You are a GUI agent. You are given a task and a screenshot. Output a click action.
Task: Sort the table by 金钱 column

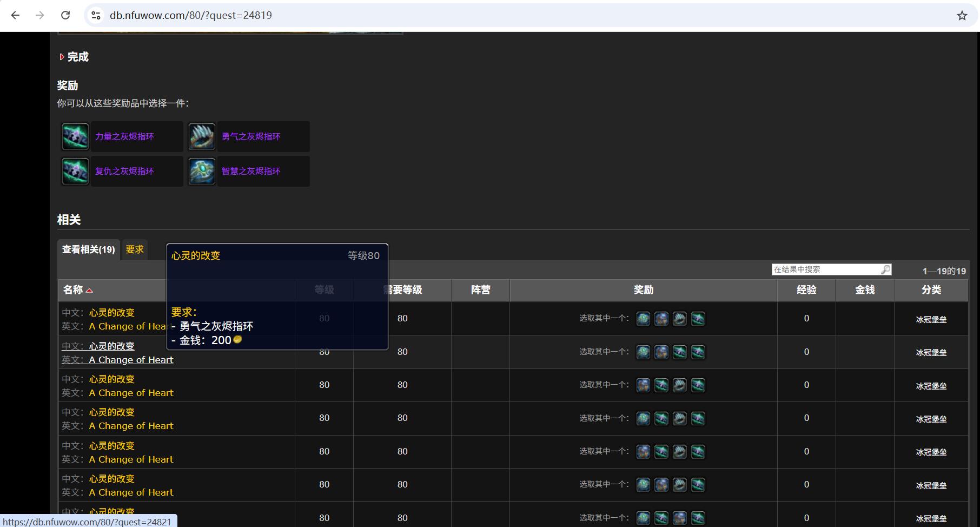pos(865,290)
